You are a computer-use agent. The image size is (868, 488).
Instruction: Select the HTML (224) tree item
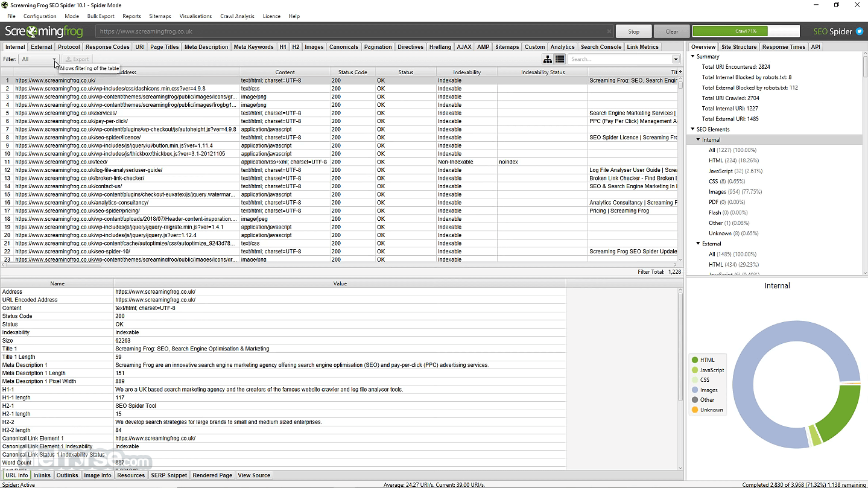point(733,160)
